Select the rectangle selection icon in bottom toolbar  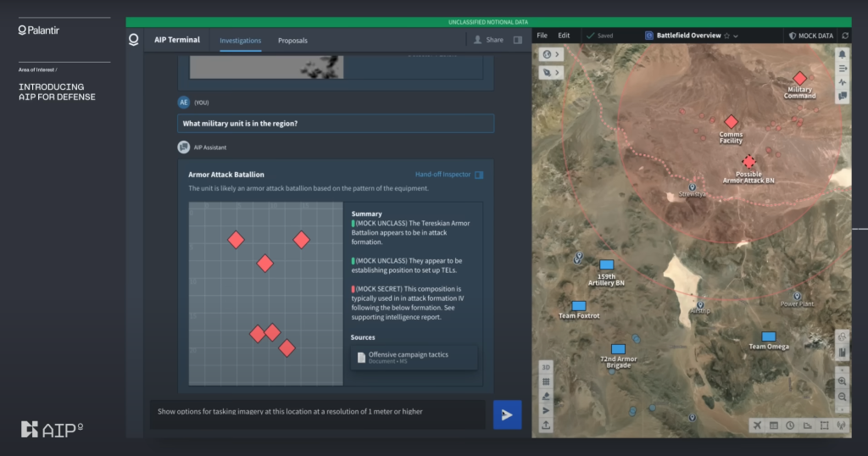(824, 425)
